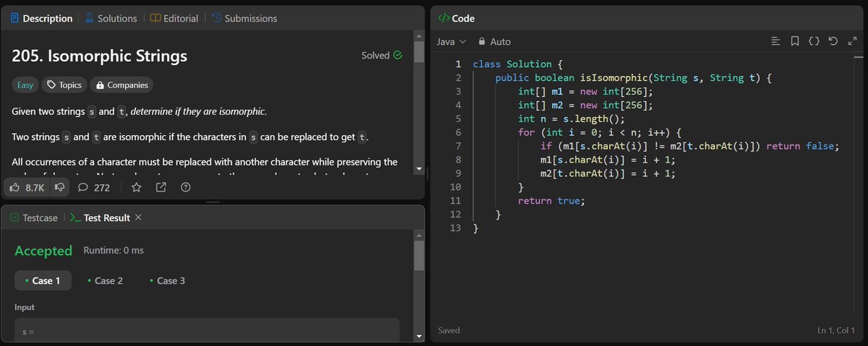Click the Accepted result text

43,251
